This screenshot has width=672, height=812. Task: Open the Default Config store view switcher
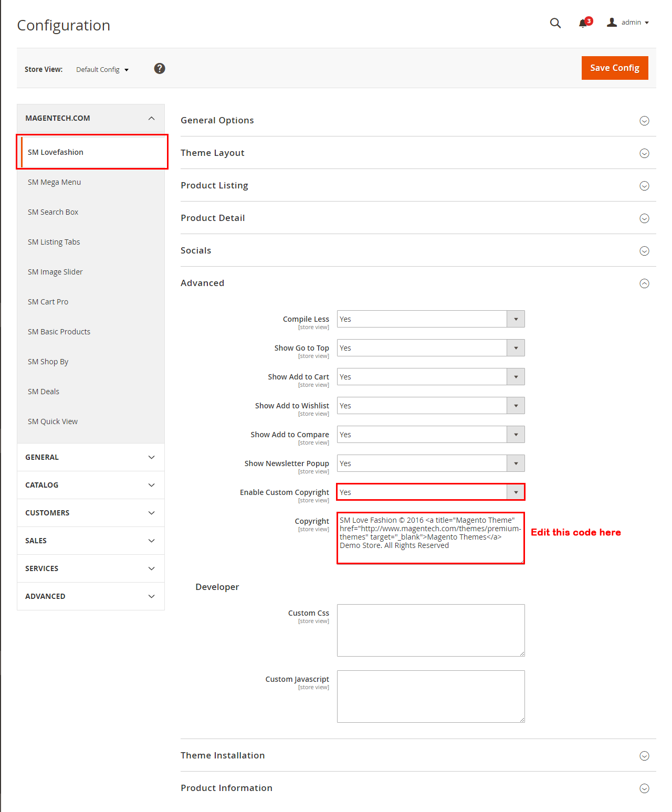[x=102, y=69]
